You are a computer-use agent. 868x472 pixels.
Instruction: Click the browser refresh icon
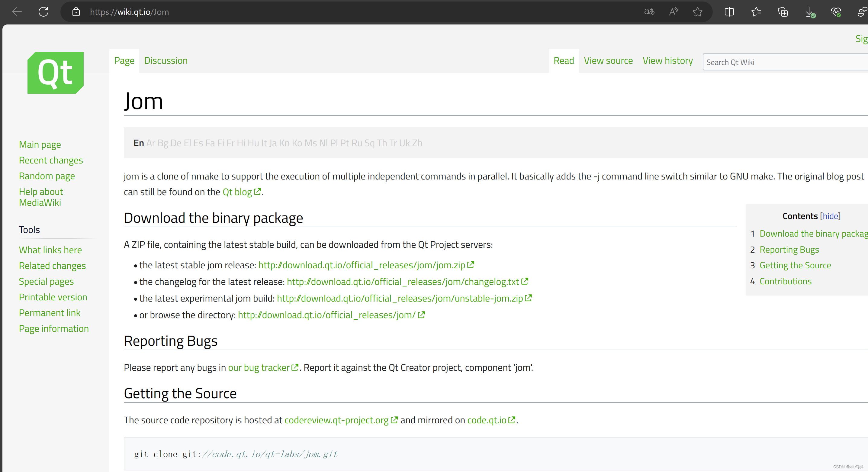point(43,12)
